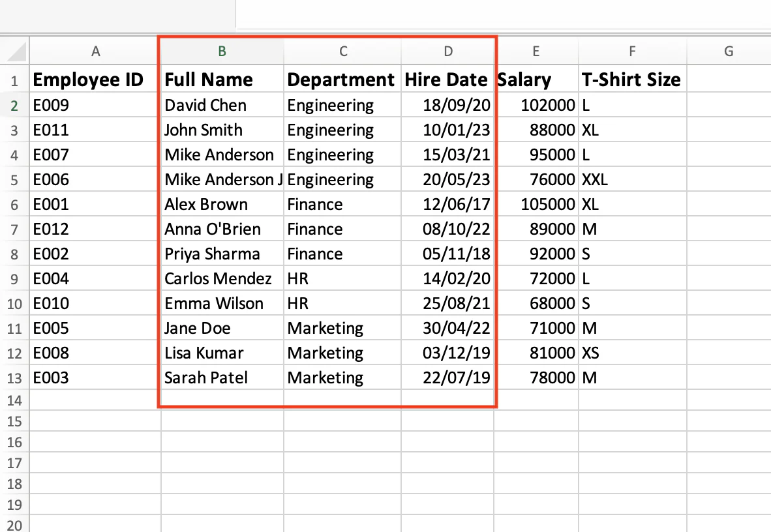Image resolution: width=771 pixels, height=532 pixels.
Task: Click the Employee ID header cell
Action: 95,80
